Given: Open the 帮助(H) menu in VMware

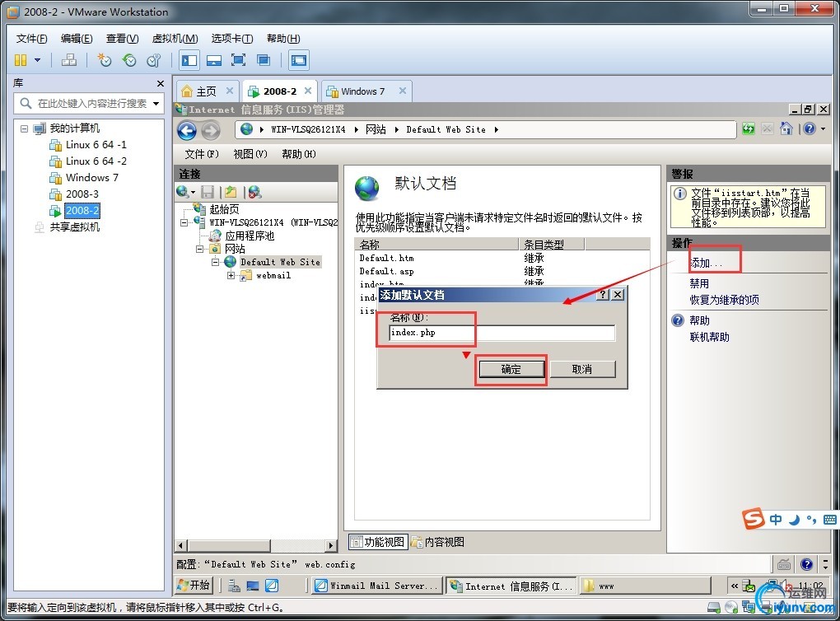Looking at the screenshot, I should click(x=283, y=39).
